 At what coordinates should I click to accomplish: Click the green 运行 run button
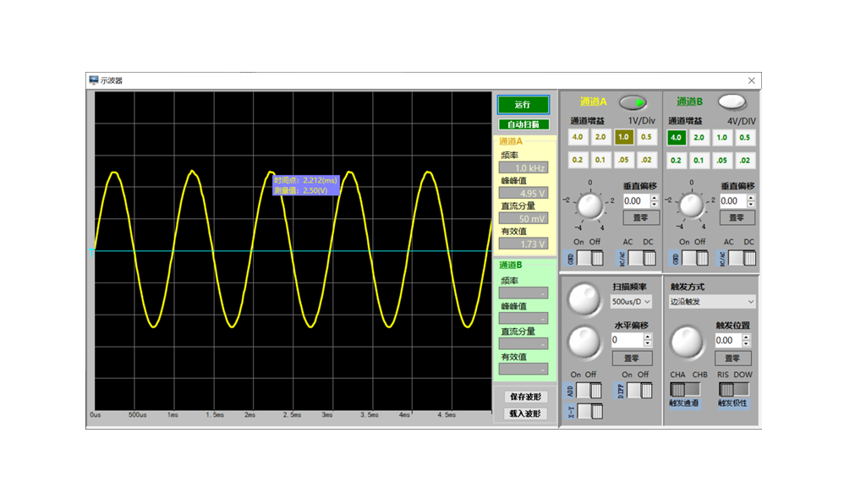click(x=523, y=105)
